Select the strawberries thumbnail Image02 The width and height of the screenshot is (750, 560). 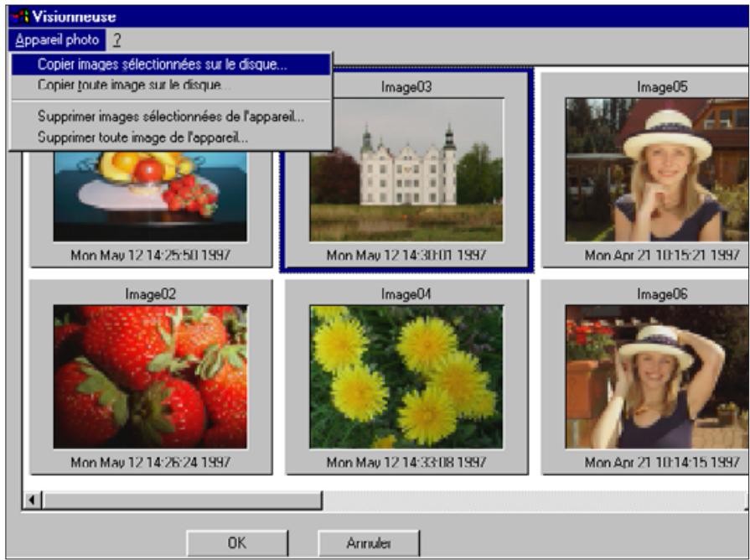(150, 376)
